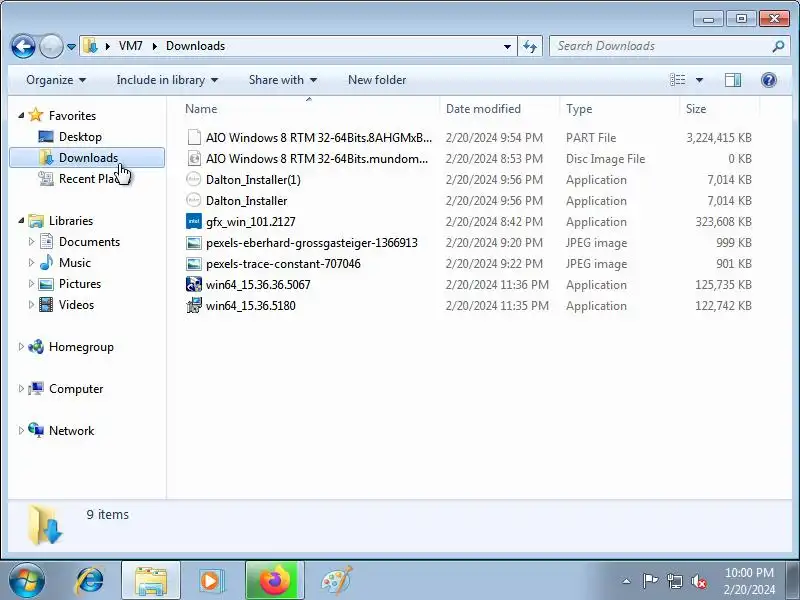Switch to Firefox in taskbar

click(274, 581)
